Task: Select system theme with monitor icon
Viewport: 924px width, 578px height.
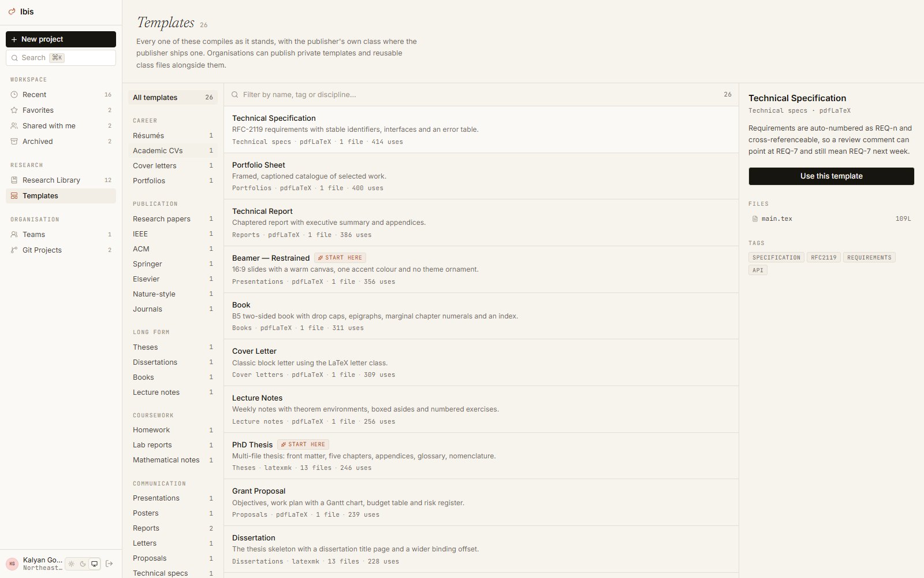Action: 95,564
